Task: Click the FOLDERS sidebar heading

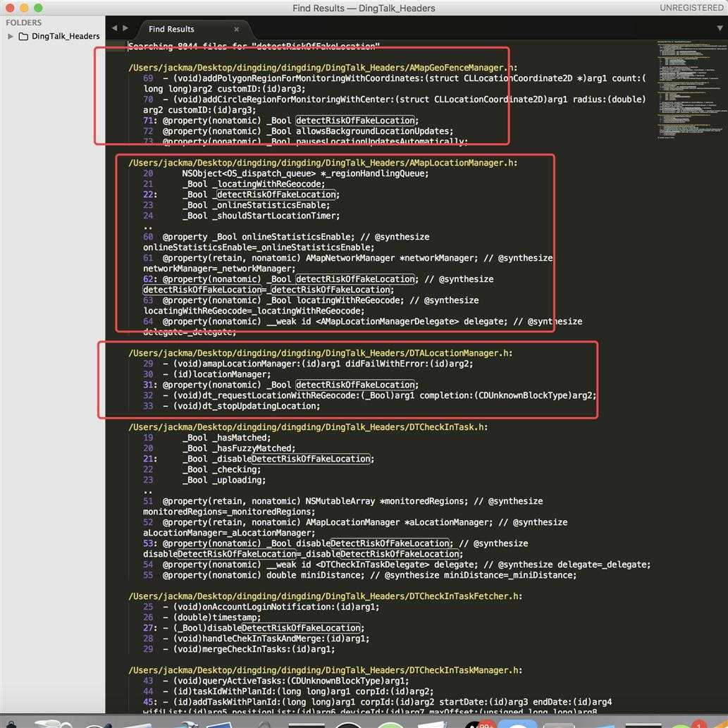Action: (24, 23)
